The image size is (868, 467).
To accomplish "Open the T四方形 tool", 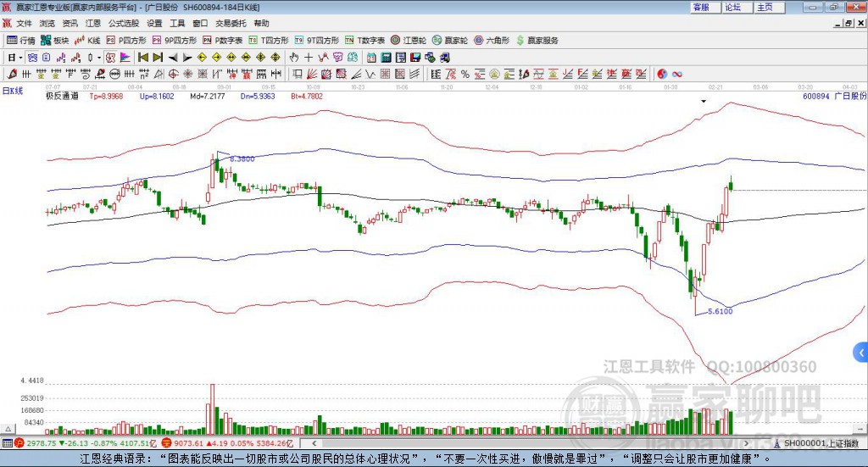I will pos(269,41).
